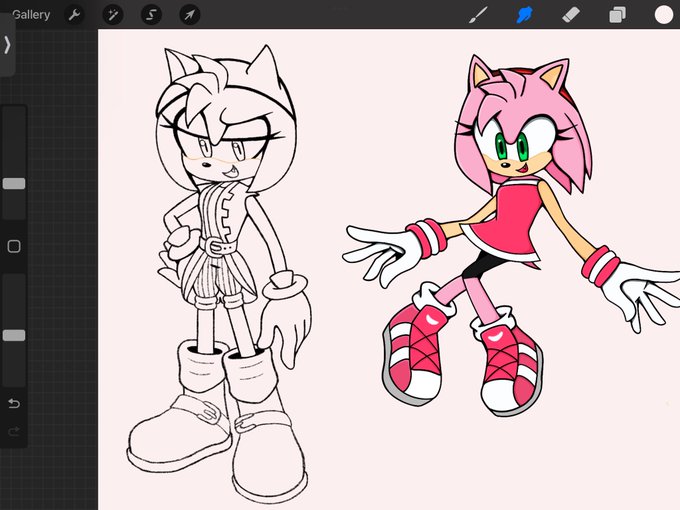Activate the Selection tool
This screenshot has height=510, width=680.
pyautogui.click(x=151, y=15)
